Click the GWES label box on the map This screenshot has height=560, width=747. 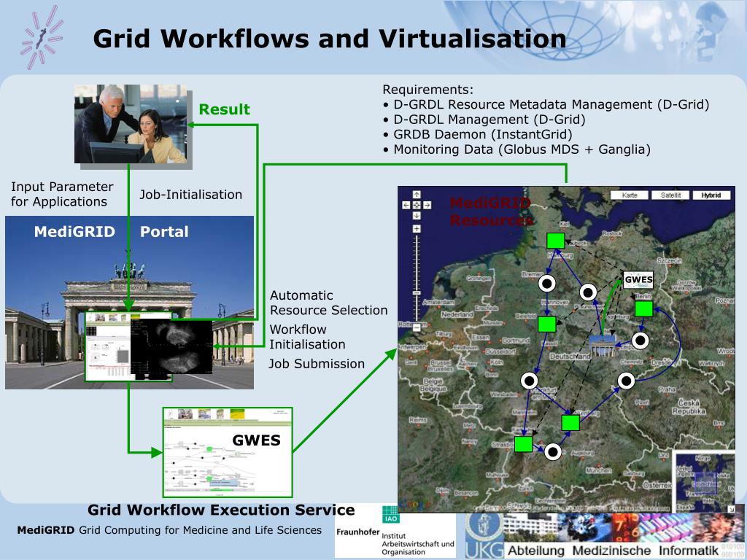638,279
